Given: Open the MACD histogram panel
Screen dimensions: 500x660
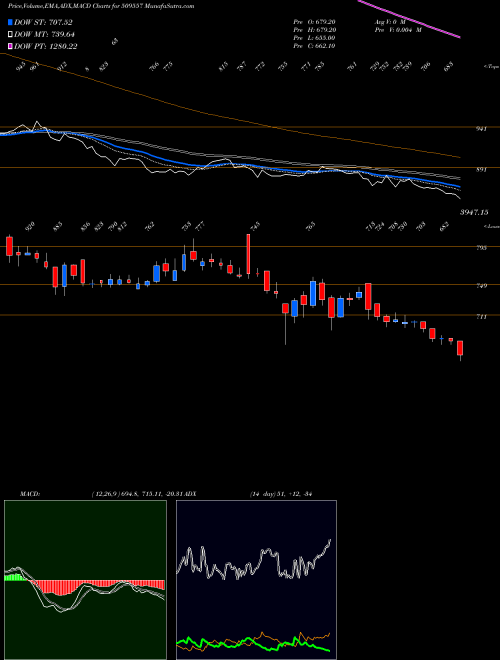Looking at the screenshot, I should click(x=85, y=580).
